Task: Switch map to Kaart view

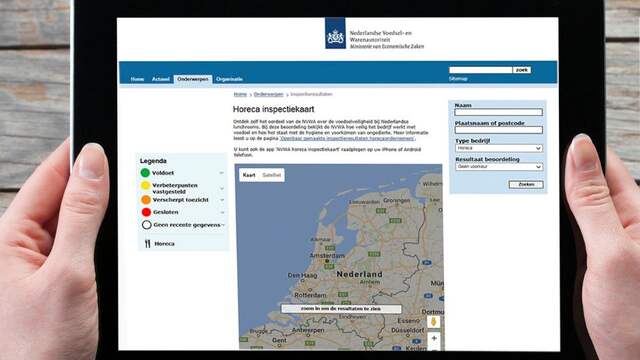Action: (x=249, y=175)
